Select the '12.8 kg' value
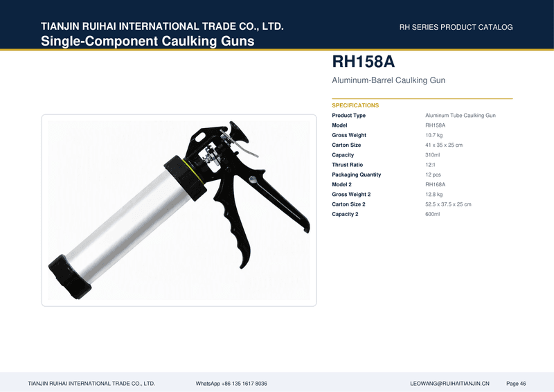The image size is (554, 392). pos(434,195)
